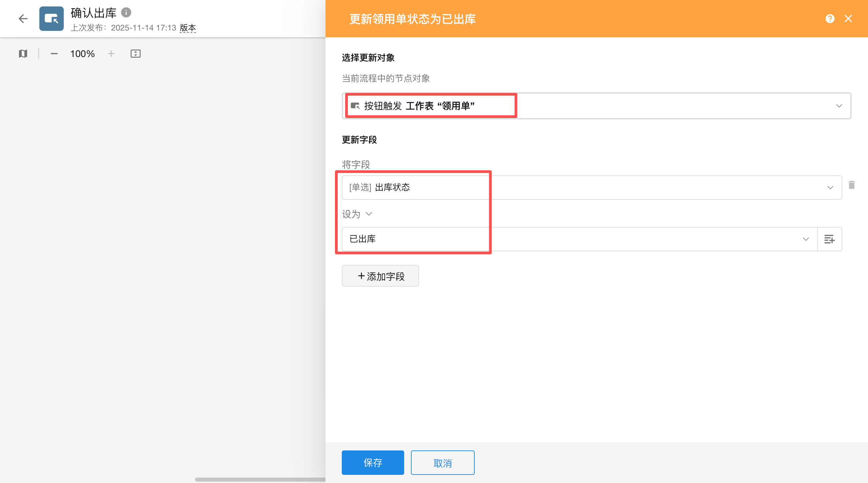Expand the 按钮触发 工作表 object dropdown
Viewport: 868px width, 483px height.
pyautogui.click(x=597, y=106)
